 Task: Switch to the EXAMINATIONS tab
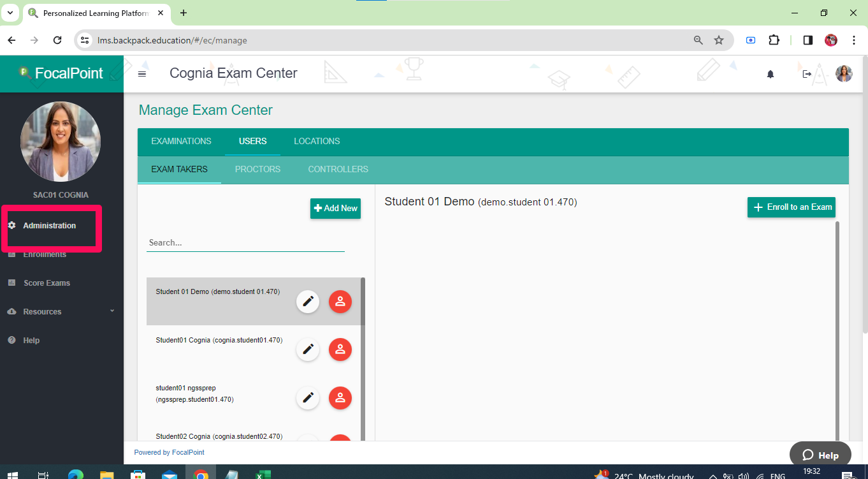(x=181, y=141)
